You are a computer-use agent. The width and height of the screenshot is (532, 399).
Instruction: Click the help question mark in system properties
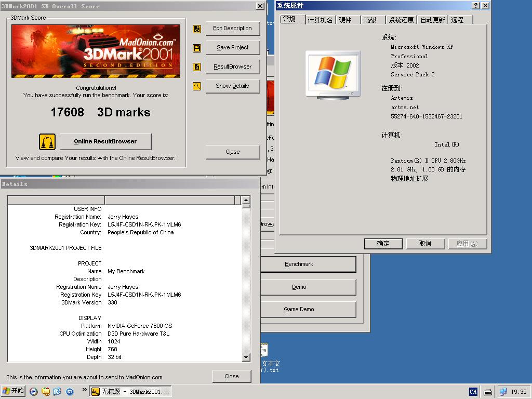click(x=476, y=5)
